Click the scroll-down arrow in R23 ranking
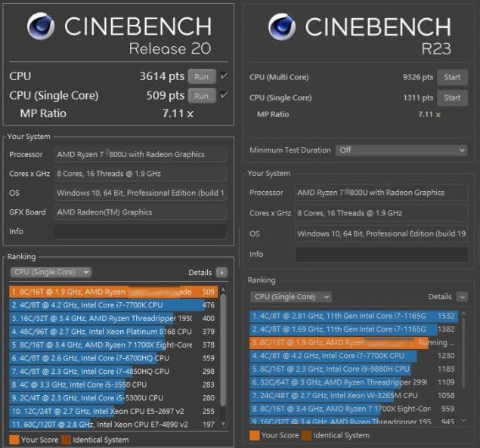This screenshot has height=448, width=480. click(x=463, y=421)
